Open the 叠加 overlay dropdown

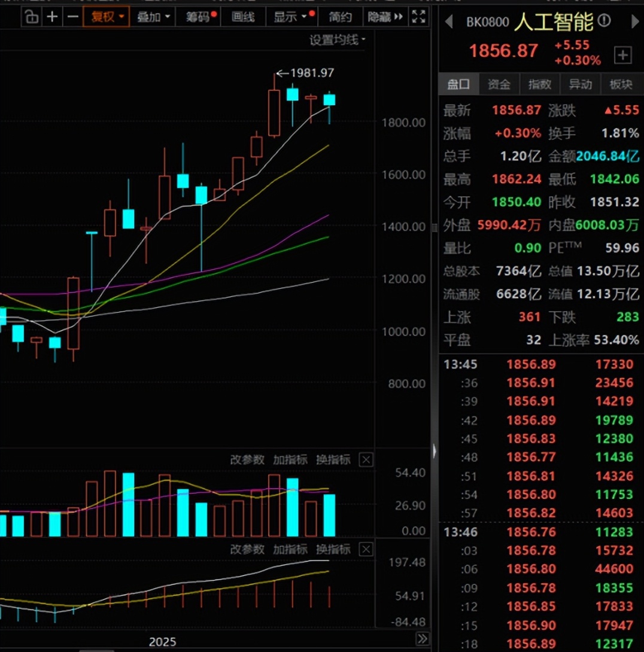click(x=153, y=17)
